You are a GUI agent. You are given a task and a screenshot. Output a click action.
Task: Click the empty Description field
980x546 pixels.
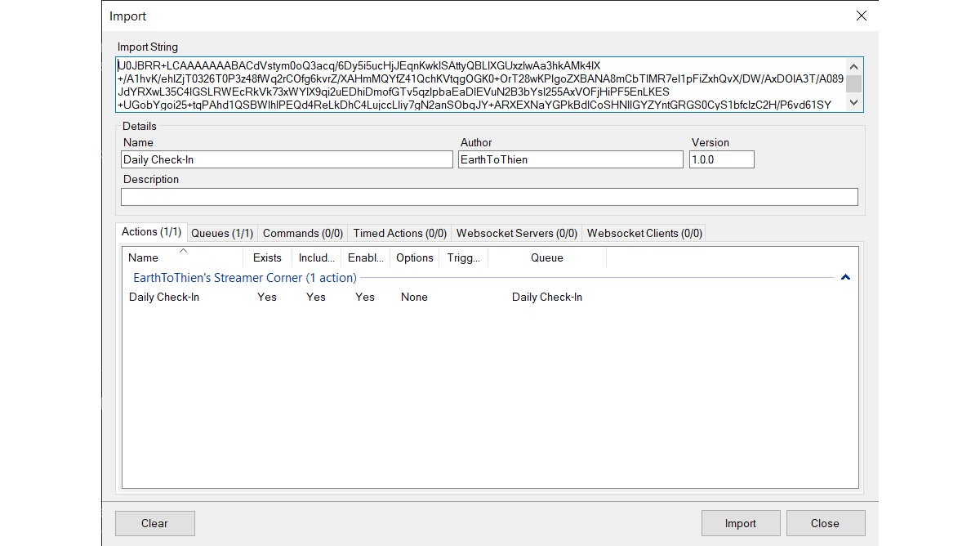[488, 197]
